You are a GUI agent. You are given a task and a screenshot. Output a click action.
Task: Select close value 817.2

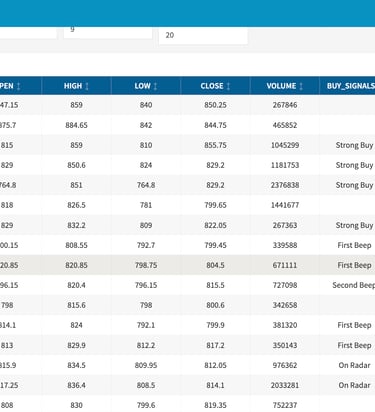pos(215,345)
